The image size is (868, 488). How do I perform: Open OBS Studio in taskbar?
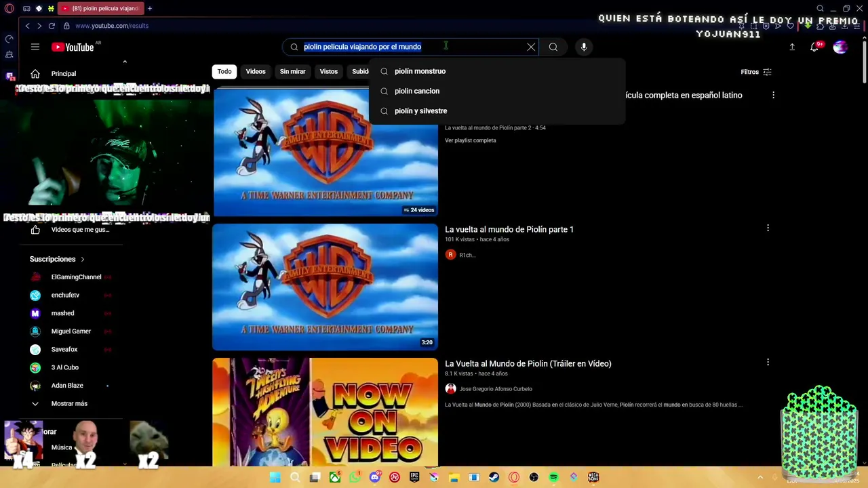[x=534, y=477]
